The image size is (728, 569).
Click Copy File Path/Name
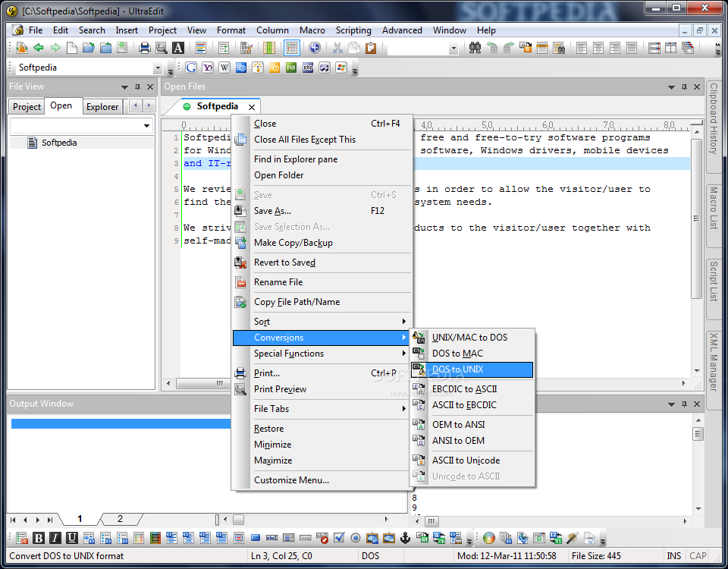tap(322, 302)
